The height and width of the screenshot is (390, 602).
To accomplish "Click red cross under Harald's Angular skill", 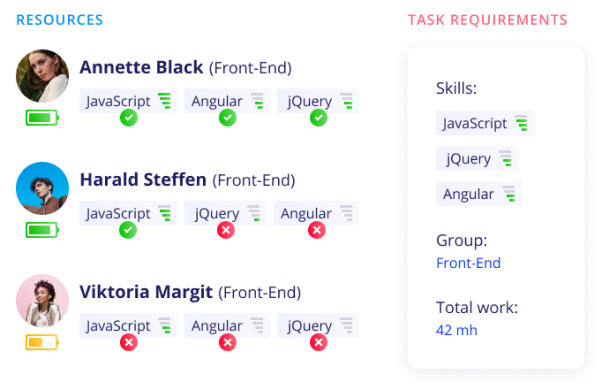I will click(317, 230).
